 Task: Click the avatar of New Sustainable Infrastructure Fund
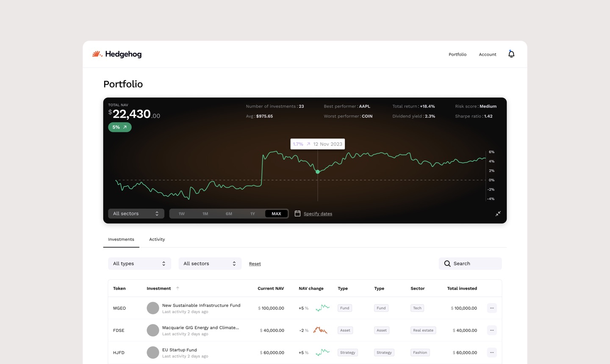[153, 308]
